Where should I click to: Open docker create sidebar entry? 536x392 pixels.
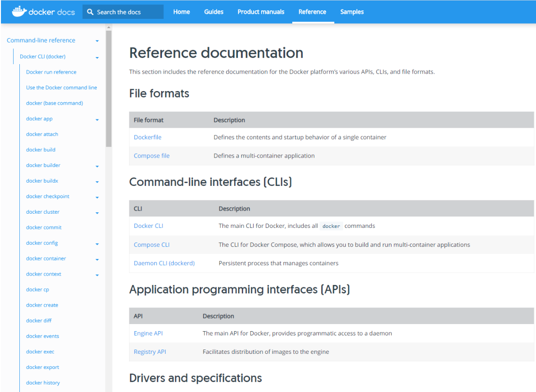coord(42,305)
